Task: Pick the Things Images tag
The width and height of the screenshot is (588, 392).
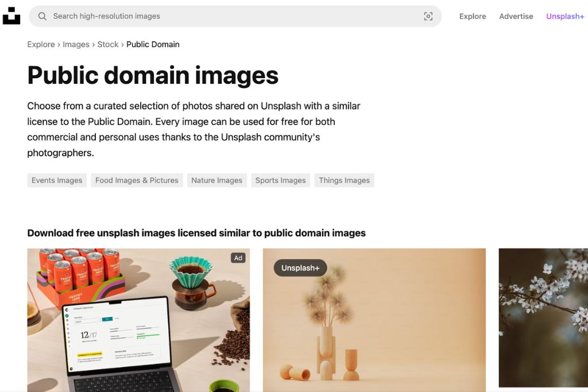Action: 344,180
